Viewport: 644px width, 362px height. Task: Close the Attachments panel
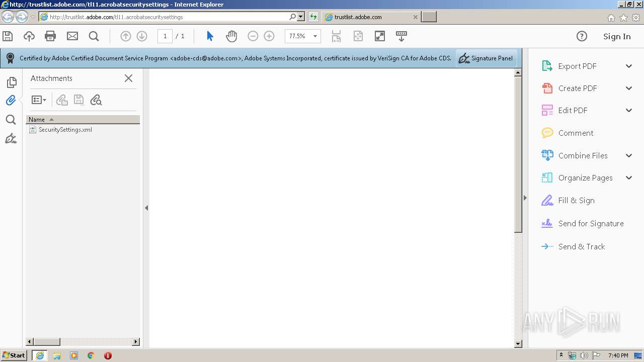coord(128,78)
